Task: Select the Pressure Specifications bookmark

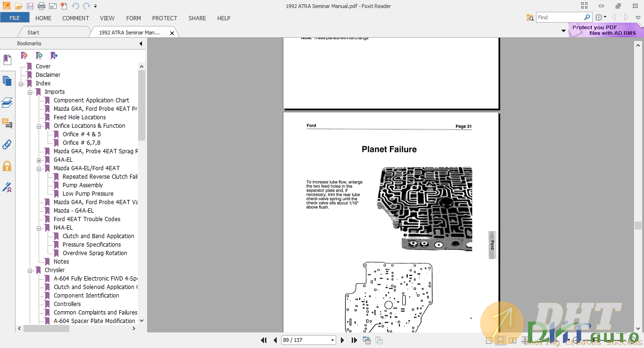Action: (x=91, y=245)
